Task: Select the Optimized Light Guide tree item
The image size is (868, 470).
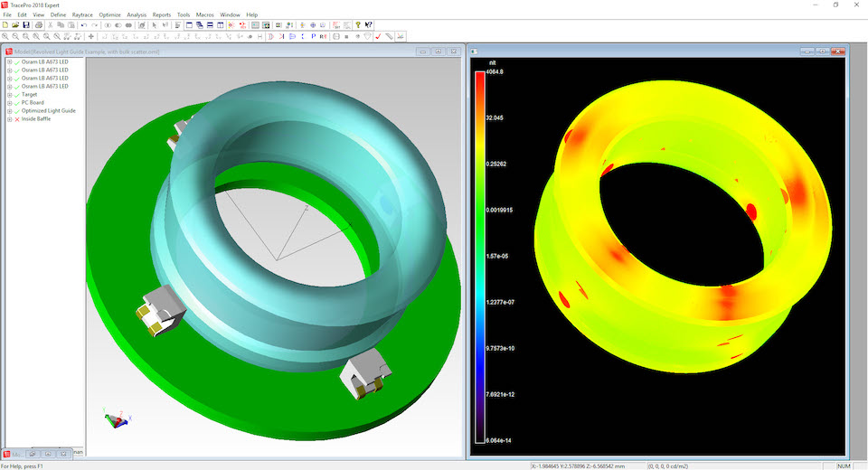Action: click(x=49, y=110)
